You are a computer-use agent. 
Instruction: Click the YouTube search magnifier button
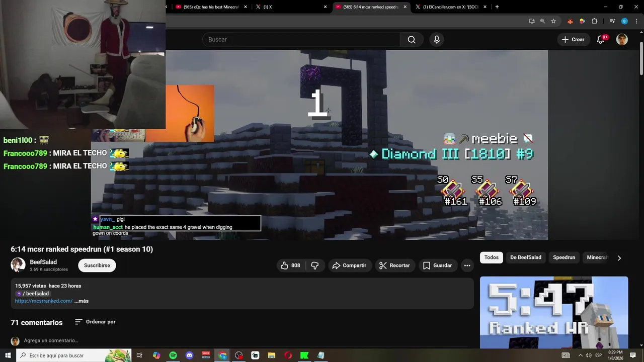(x=412, y=40)
